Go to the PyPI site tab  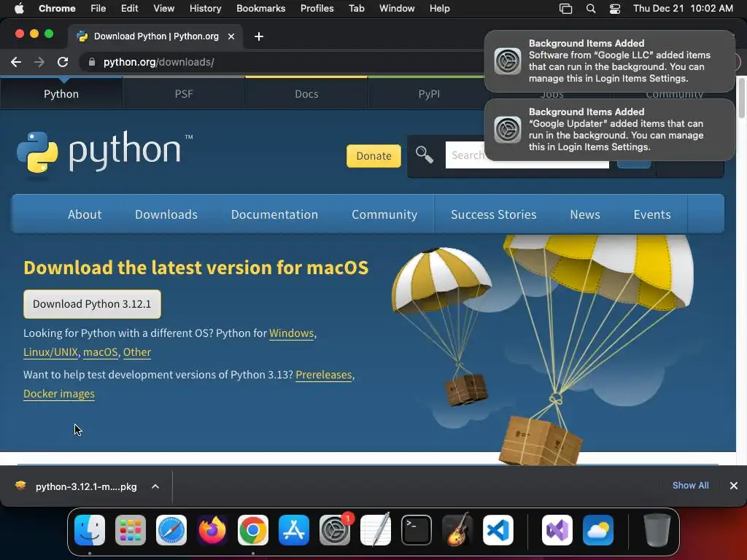[x=429, y=94]
